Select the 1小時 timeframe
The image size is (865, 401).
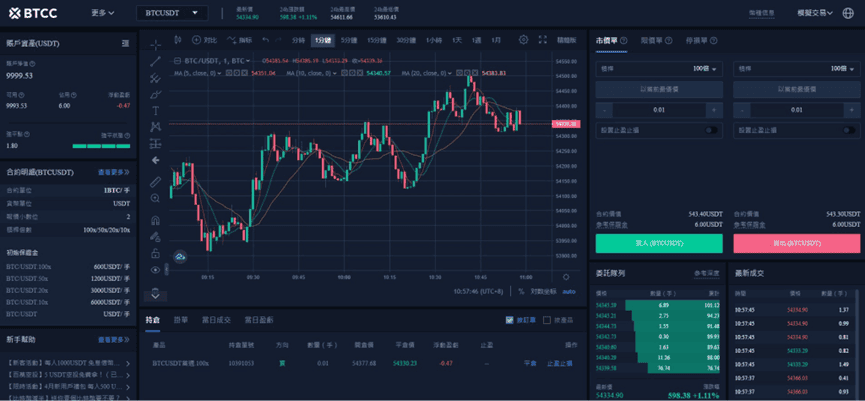click(x=434, y=40)
